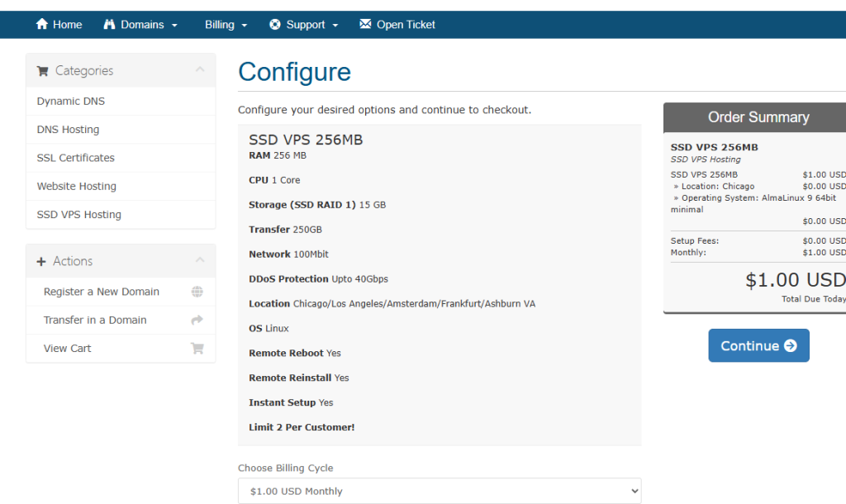Open the Website Hosting category
The width and height of the screenshot is (846, 504).
pyautogui.click(x=77, y=186)
